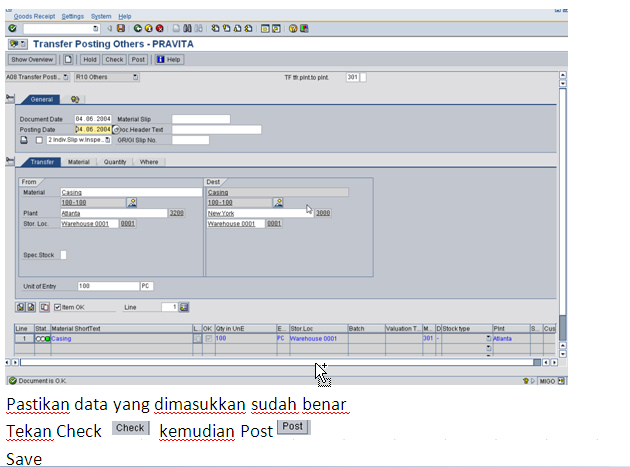The image size is (630, 467).
Task: Toggle the Item OK checkbox
Action: [57, 307]
